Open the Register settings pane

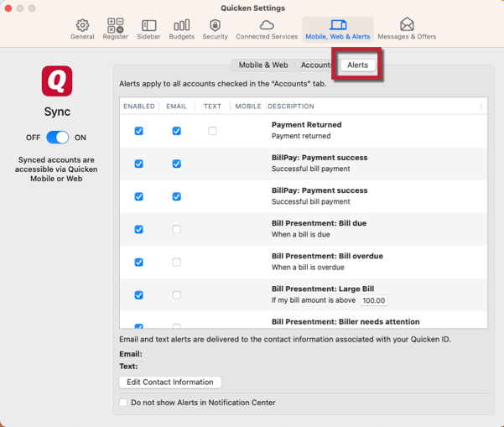tap(116, 29)
